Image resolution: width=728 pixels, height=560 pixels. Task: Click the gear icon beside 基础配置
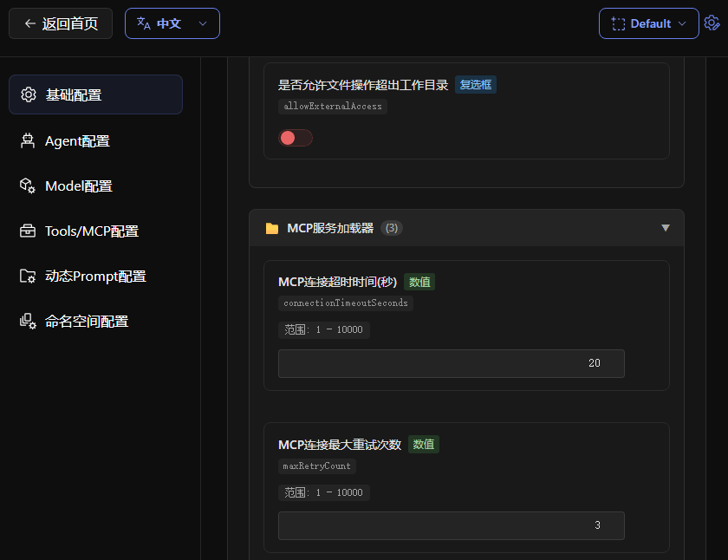pyautogui.click(x=28, y=94)
